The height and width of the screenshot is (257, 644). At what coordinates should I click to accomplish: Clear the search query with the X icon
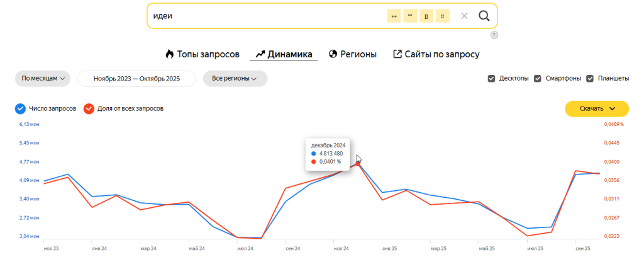click(464, 16)
